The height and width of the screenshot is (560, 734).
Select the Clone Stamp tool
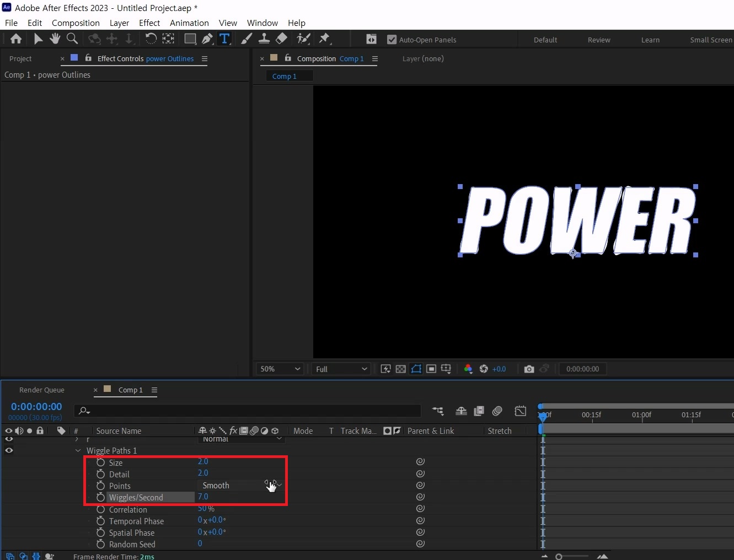264,39
